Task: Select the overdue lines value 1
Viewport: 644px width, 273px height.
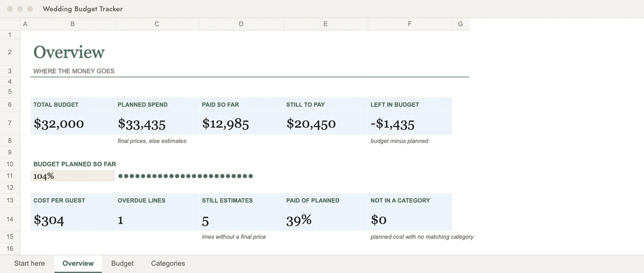Action: (121, 219)
